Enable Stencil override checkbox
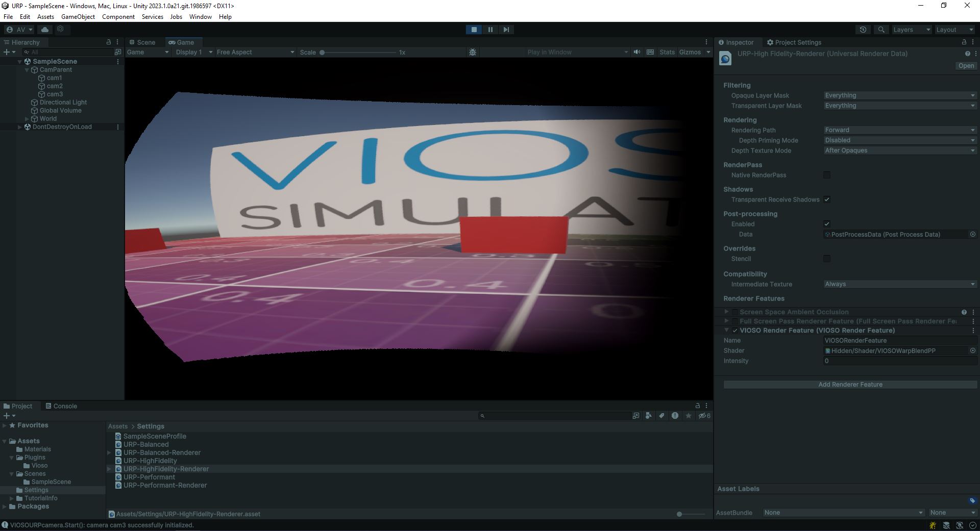Viewport: 980px width, 531px height. (x=827, y=259)
